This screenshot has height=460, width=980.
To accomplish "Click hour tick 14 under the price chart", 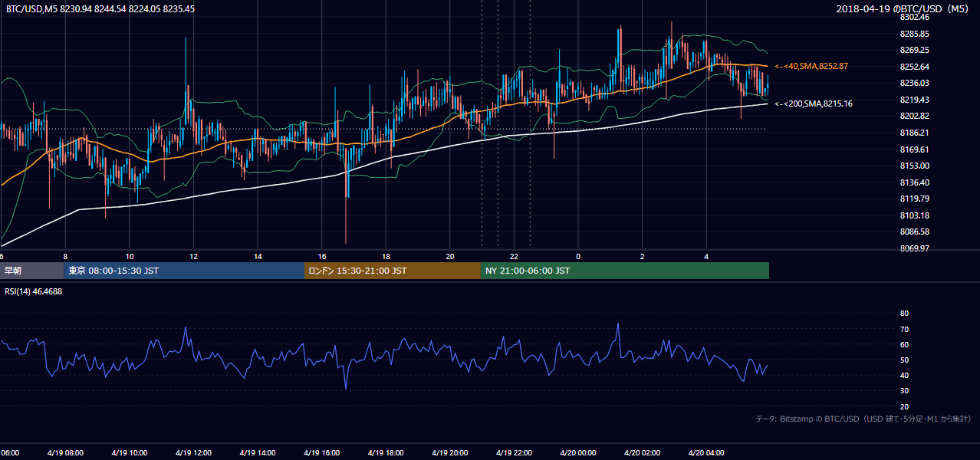I will pyautogui.click(x=258, y=257).
